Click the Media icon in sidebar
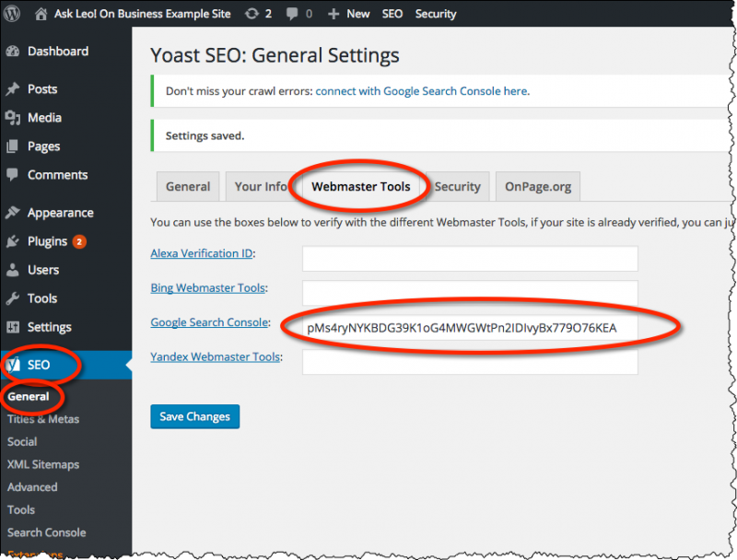 click(13, 118)
